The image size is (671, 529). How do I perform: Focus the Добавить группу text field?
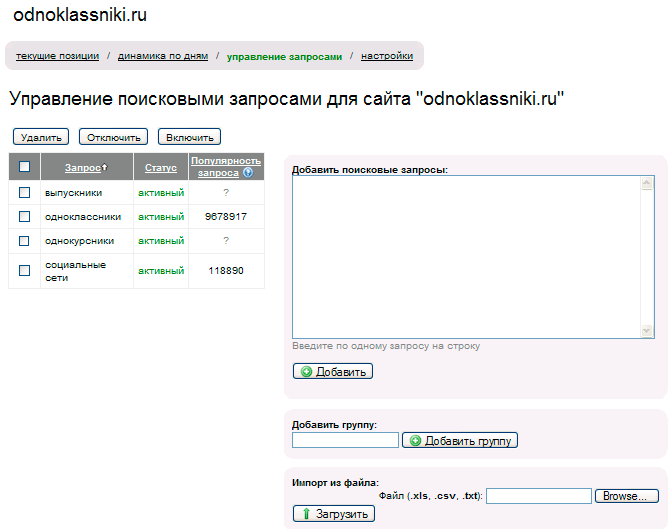point(345,440)
